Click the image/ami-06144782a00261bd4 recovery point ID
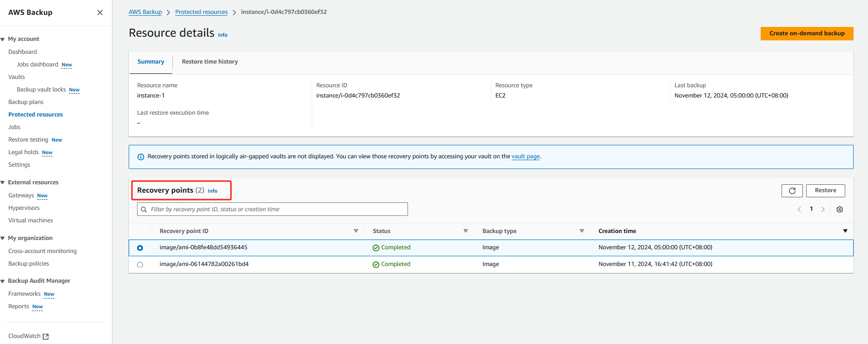The height and width of the screenshot is (344, 868). click(204, 264)
